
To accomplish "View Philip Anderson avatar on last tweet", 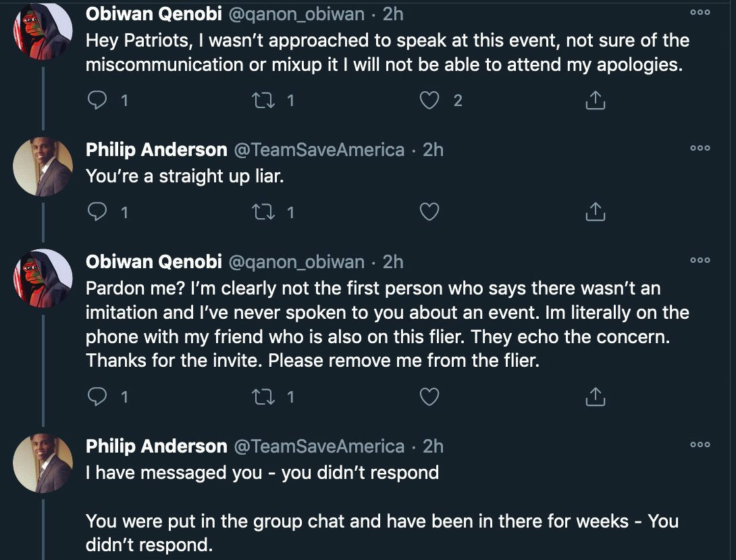I will [43, 463].
